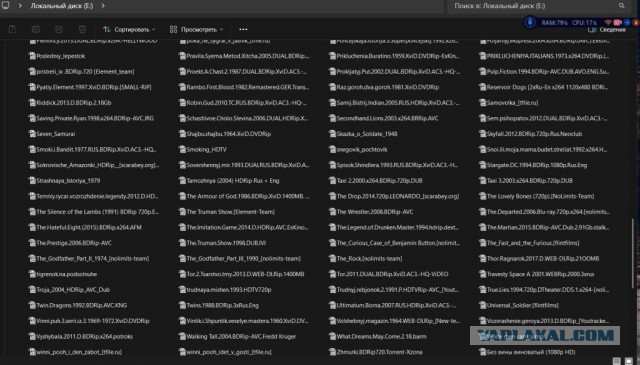Click the CPU 17% indicator
640x365 pixels.
[584, 23]
